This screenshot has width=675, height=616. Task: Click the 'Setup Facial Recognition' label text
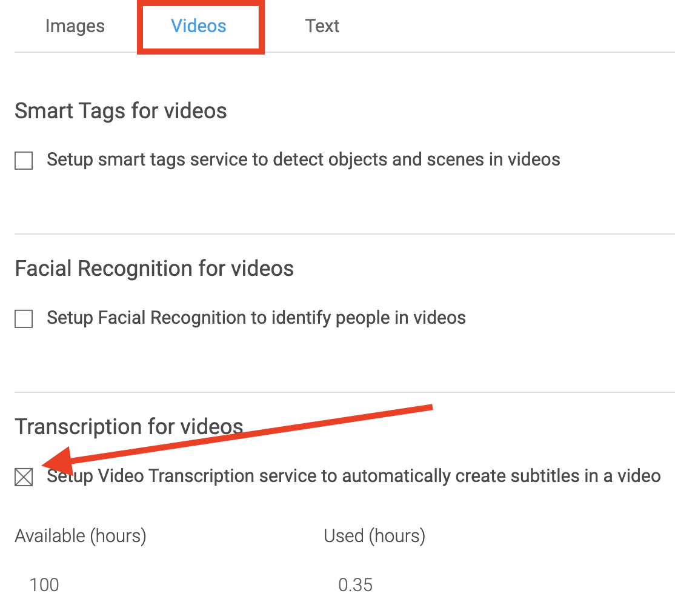point(256,318)
